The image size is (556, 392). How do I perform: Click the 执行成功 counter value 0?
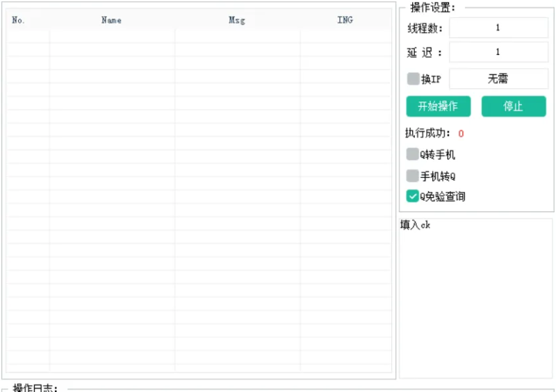(x=461, y=133)
